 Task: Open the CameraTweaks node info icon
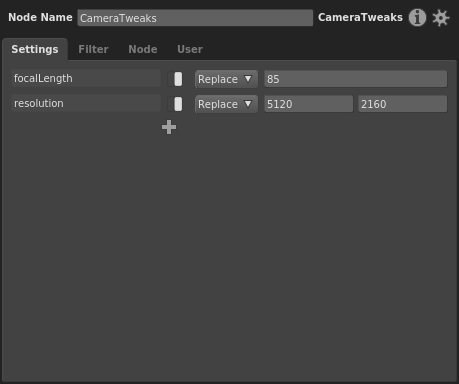pos(417,17)
